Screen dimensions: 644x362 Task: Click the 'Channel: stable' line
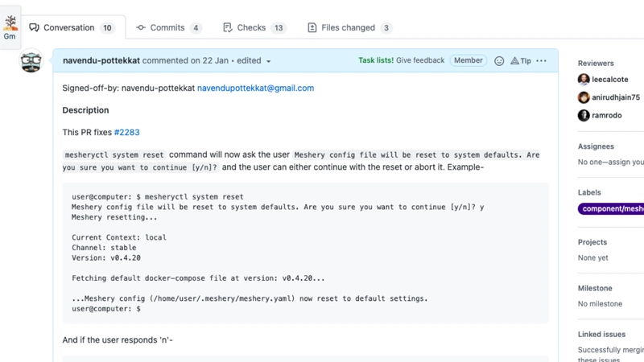pyautogui.click(x=104, y=248)
